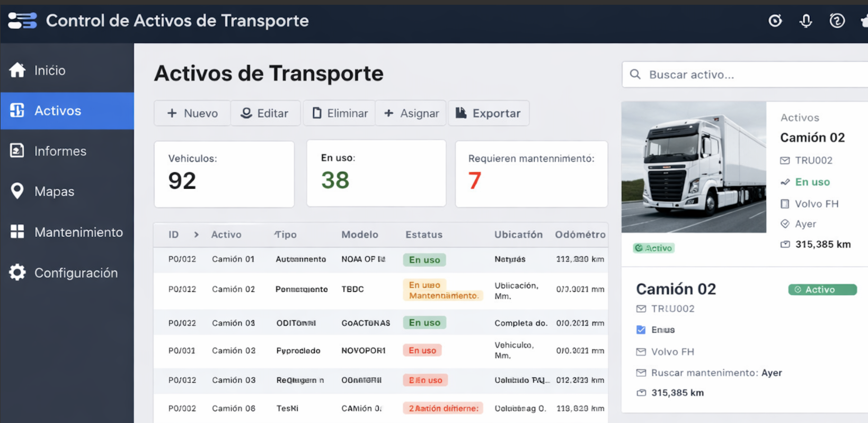Viewport: 868px width, 423px height.
Task: Click the map pin icon for Mapas
Action: (x=17, y=191)
